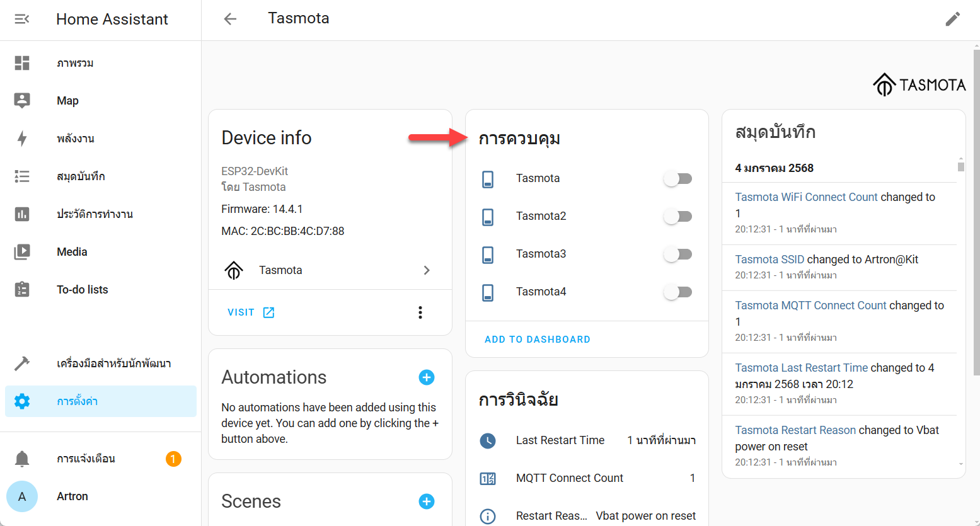Click the การตั้งค่า settings gear icon
980x526 pixels.
22,401
